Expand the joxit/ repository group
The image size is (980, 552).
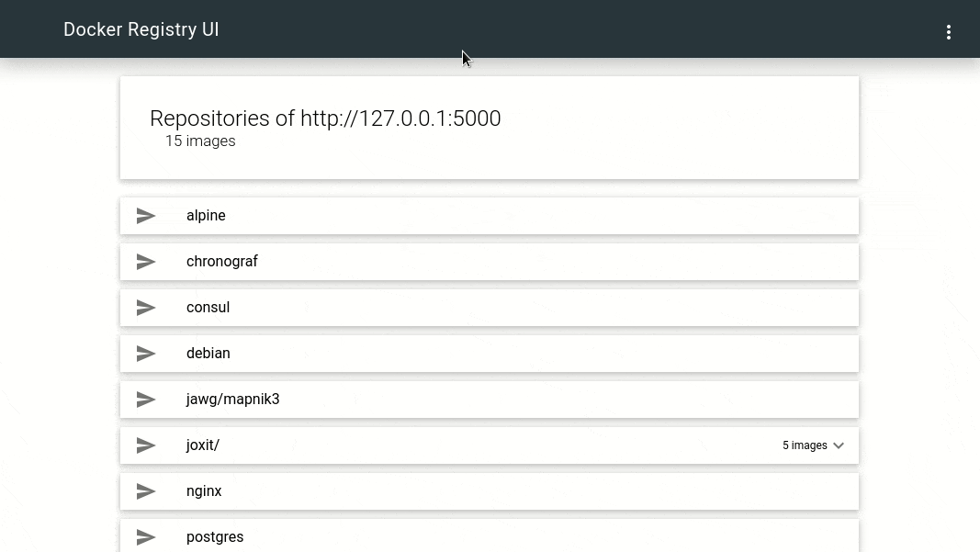click(490, 445)
